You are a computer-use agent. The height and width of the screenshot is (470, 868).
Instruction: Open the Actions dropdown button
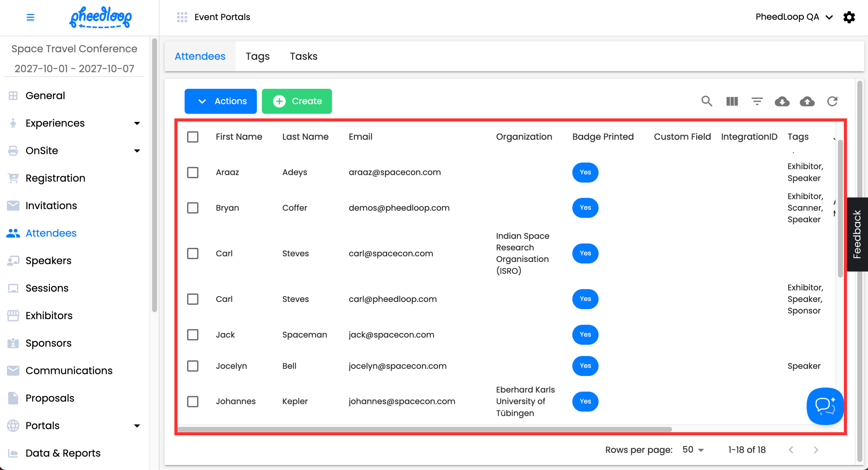tap(221, 101)
